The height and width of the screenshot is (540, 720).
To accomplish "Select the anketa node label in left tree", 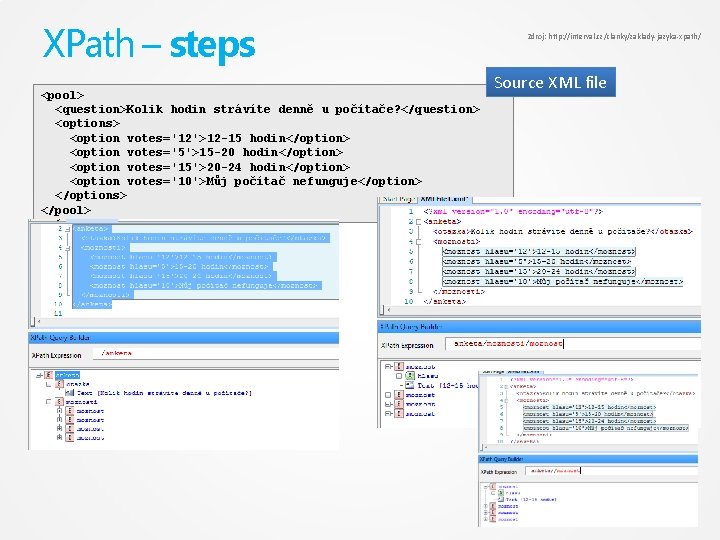I will coord(68,375).
